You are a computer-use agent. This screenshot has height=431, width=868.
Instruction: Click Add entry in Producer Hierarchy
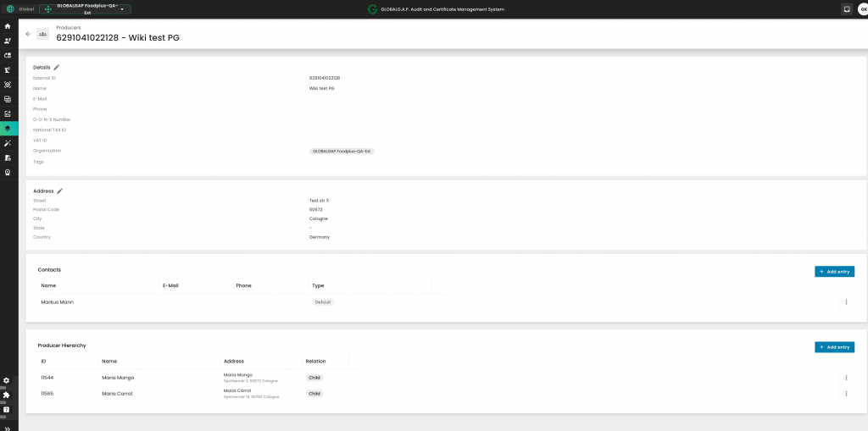(x=834, y=347)
